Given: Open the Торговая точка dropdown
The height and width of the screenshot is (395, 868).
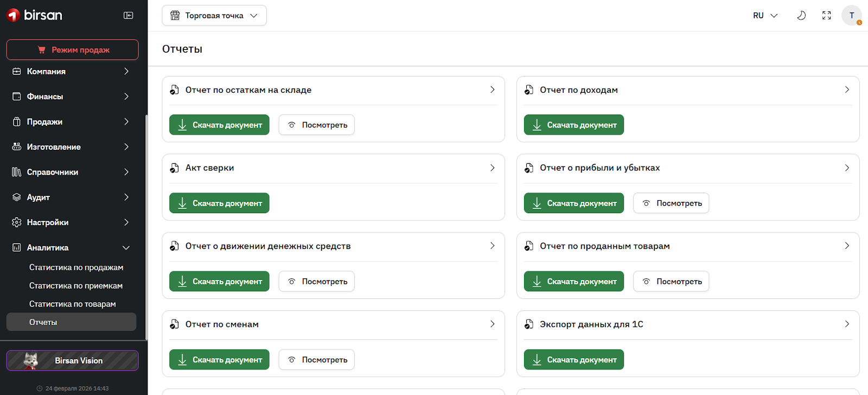Looking at the screenshot, I should click(x=214, y=16).
